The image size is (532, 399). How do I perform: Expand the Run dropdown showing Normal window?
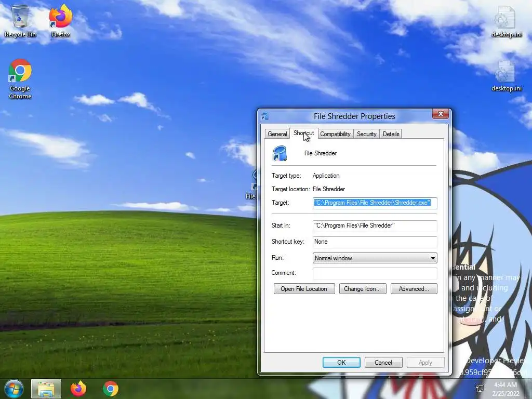[x=375, y=258]
